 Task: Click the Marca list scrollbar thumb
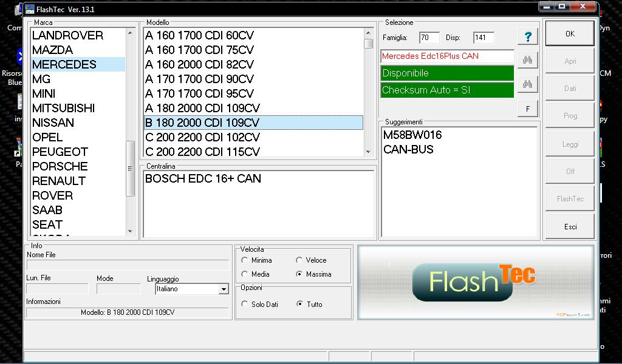pos(130,168)
